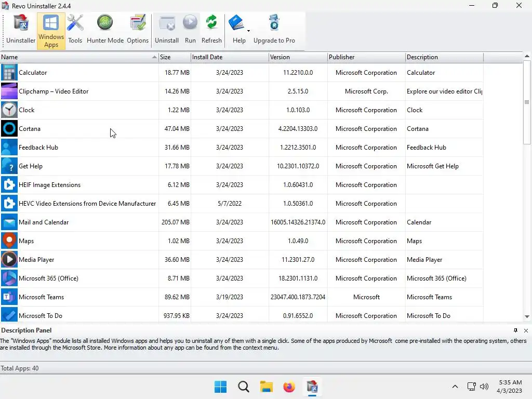Click the scroll down arrow

pyautogui.click(x=527, y=316)
